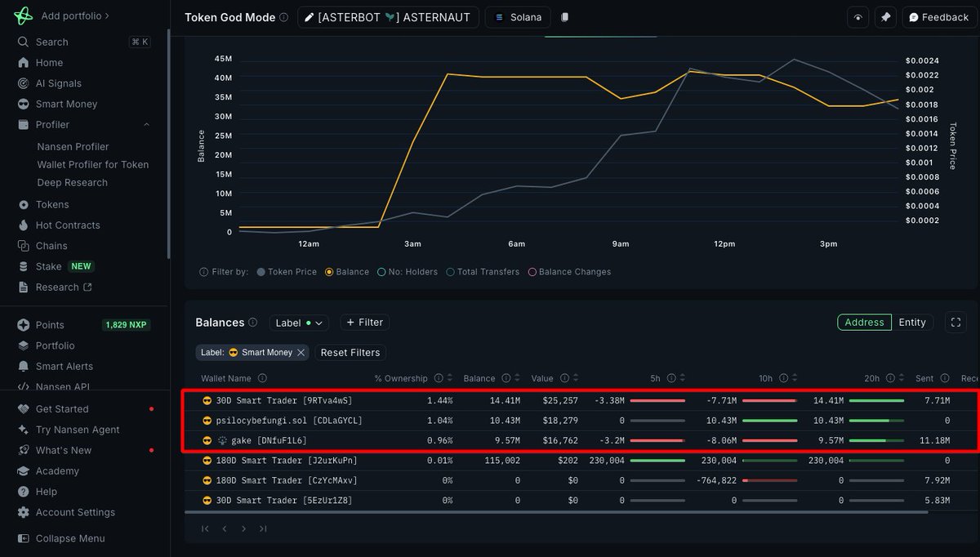Copy token address with clipboard icon
Screen dimensions: 980x557
coord(565,17)
